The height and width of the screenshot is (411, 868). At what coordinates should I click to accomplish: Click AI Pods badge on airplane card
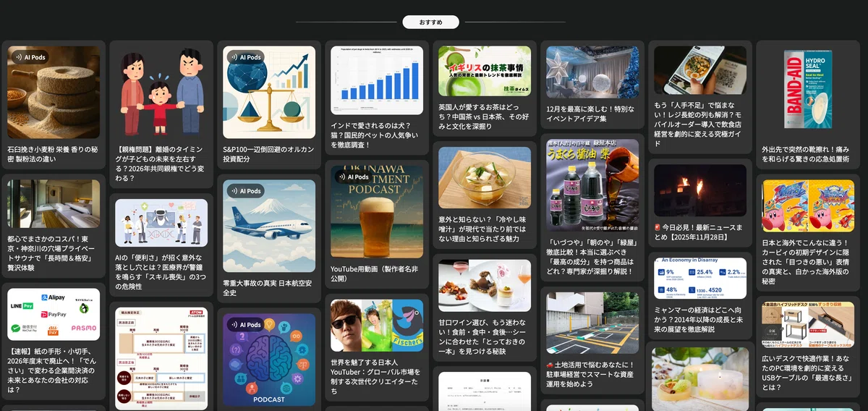click(245, 191)
